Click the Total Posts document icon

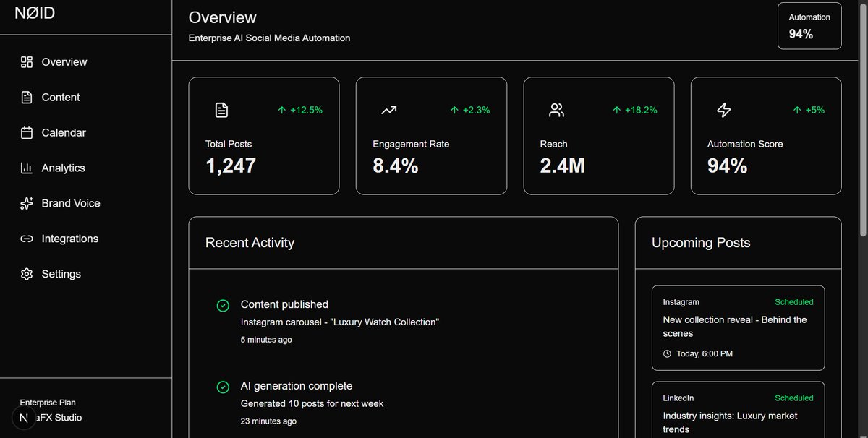(x=221, y=111)
